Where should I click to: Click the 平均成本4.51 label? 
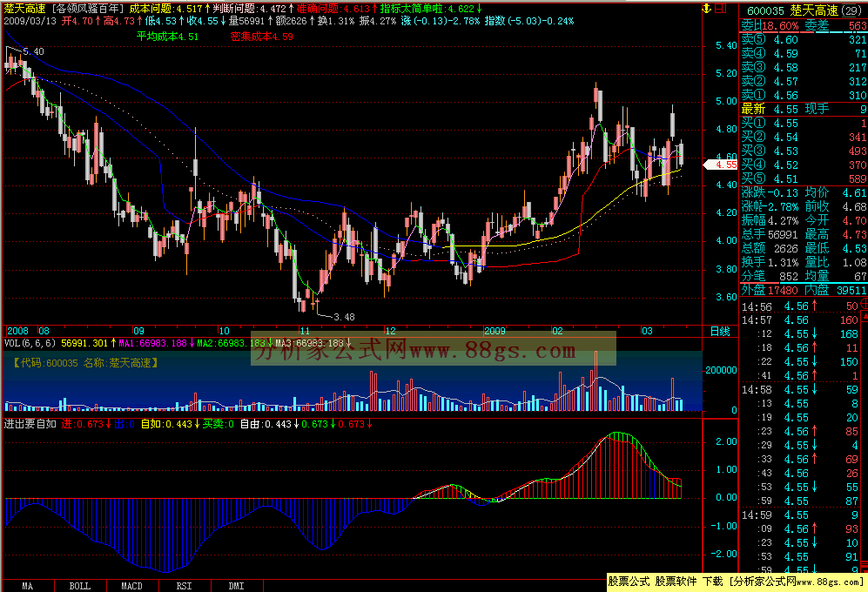167,37
